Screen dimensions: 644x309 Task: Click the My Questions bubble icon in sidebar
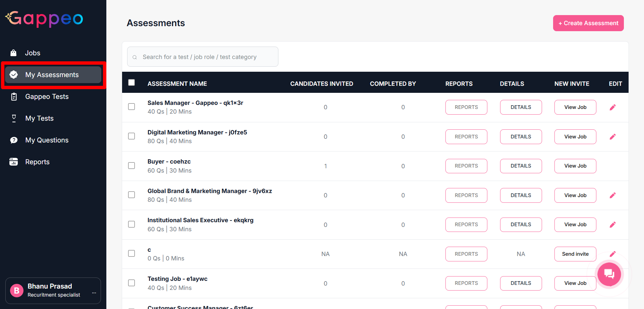[14, 140]
